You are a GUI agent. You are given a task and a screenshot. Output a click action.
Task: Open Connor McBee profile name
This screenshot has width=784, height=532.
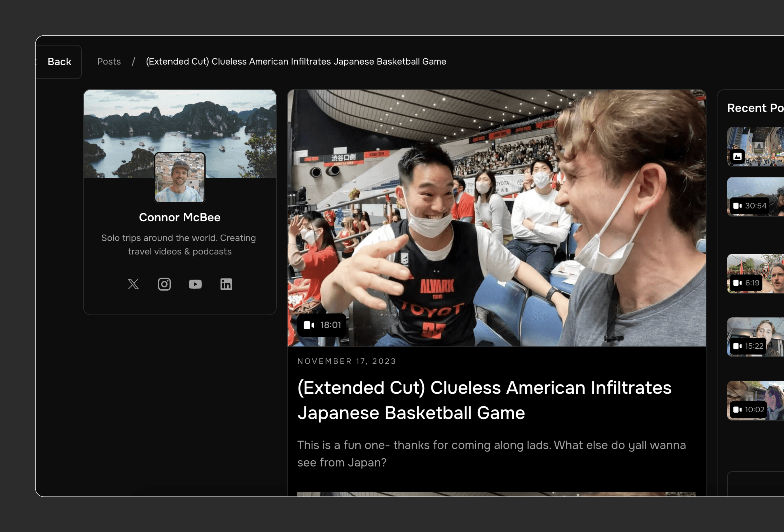coord(179,217)
